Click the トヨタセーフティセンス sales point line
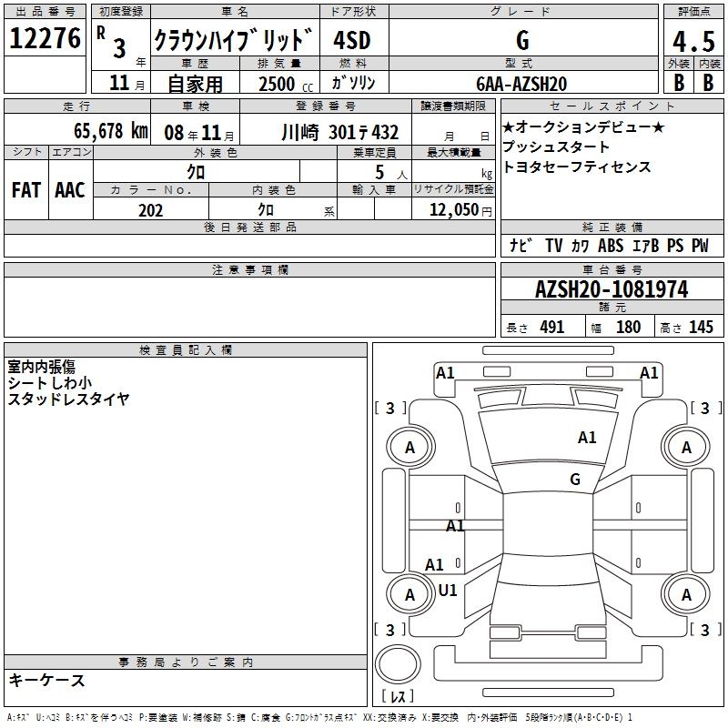 (x=577, y=167)
